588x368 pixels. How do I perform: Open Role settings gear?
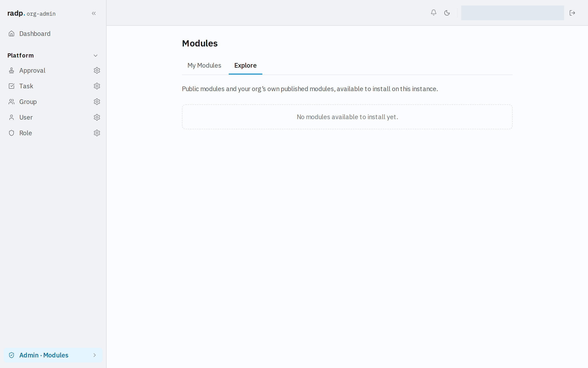97,133
